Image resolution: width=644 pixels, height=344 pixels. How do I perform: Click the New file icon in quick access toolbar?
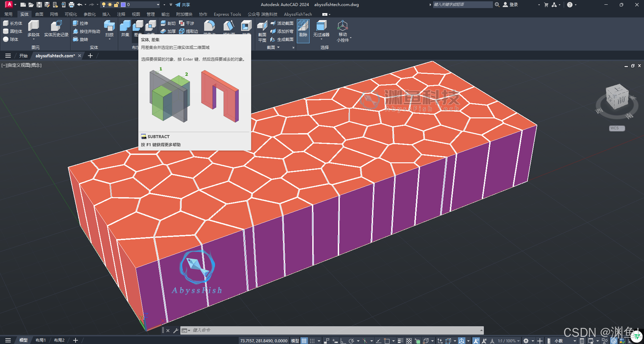coord(23,5)
